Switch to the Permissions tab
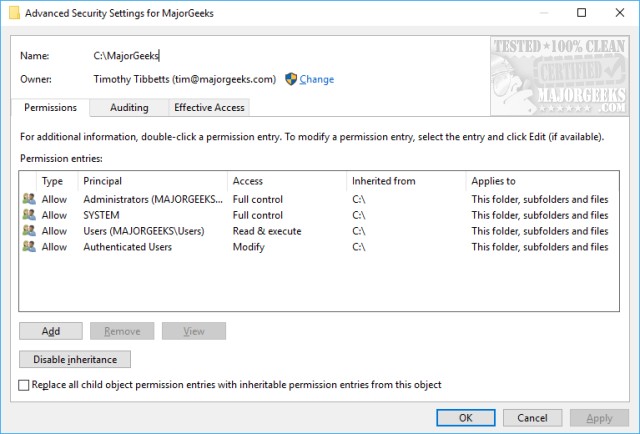Image resolution: width=640 pixels, height=434 pixels. [51, 107]
